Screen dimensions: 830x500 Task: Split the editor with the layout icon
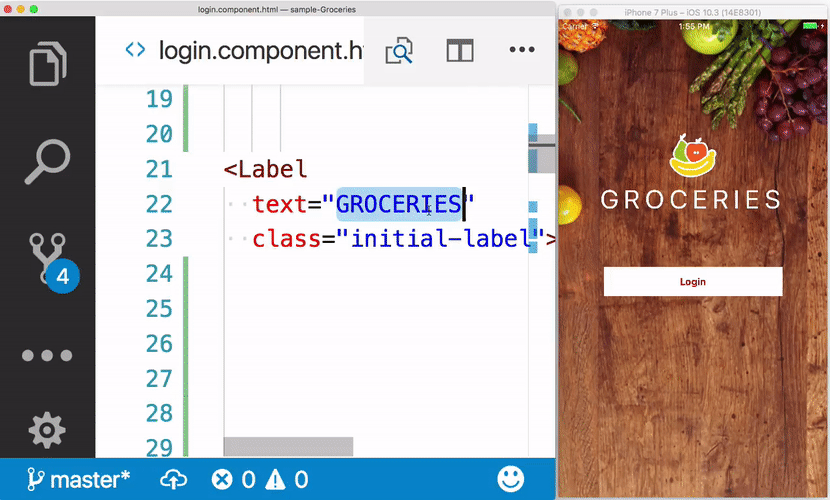click(x=460, y=50)
